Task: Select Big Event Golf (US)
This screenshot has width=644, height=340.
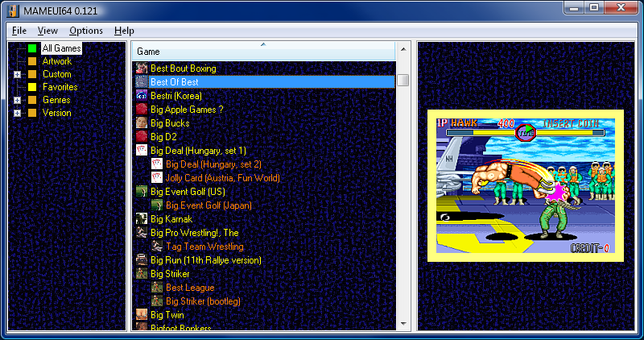Action: (x=188, y=192)
